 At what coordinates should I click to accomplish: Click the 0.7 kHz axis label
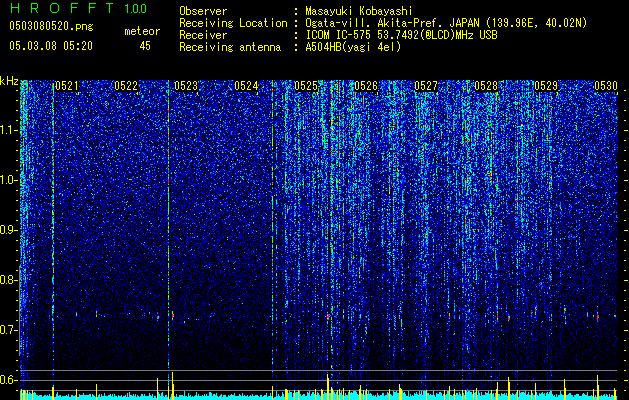pyautogui.click(x=8, y=330)
